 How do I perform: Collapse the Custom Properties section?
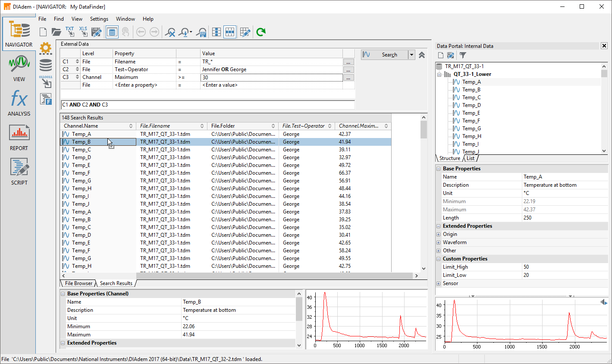[439, 259]
